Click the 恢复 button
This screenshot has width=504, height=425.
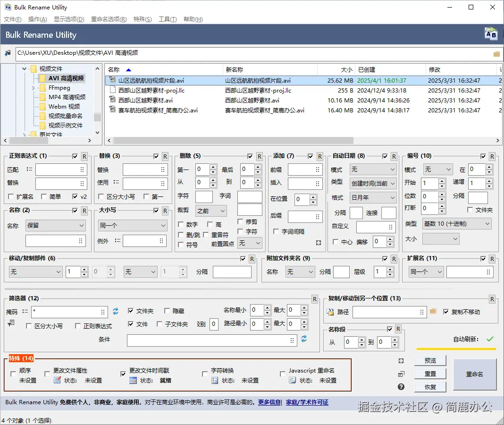tap(430, 387)
